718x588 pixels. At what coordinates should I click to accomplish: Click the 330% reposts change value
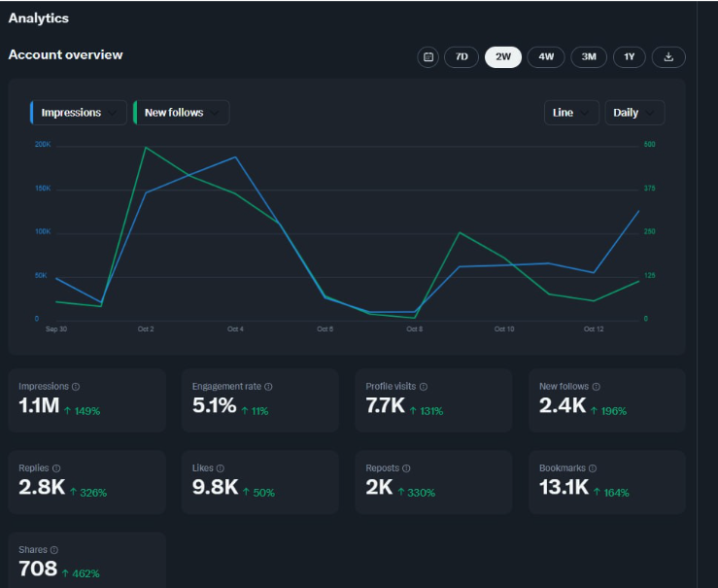(421, 493)
